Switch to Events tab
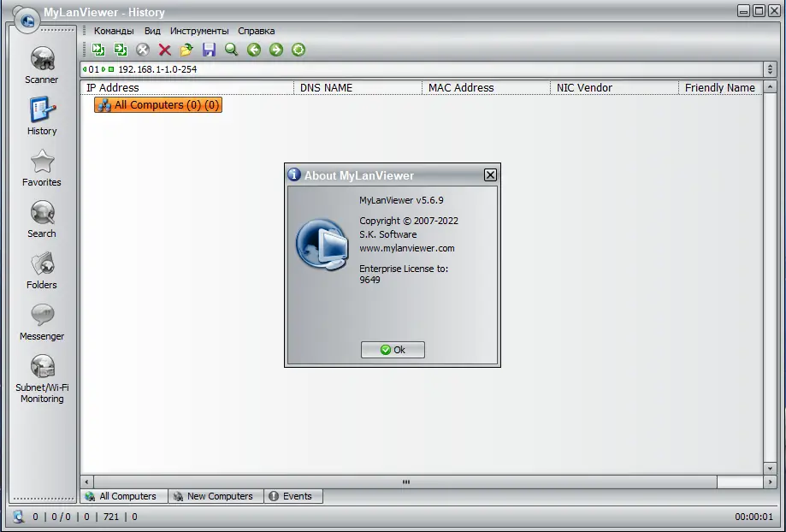Screen dimensions: 786x532 293,496
